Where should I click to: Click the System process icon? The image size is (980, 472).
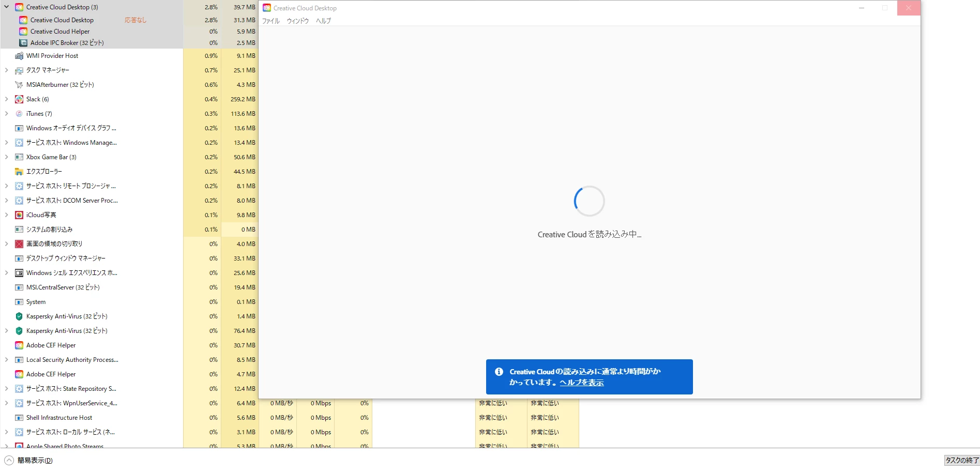click(x=19, y=302)
